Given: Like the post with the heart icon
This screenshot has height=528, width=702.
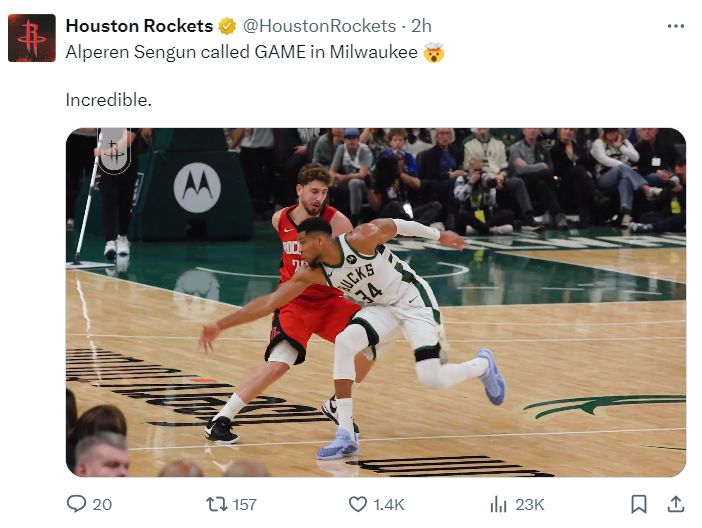Looking at the screenshot, I should click(357, 504).
